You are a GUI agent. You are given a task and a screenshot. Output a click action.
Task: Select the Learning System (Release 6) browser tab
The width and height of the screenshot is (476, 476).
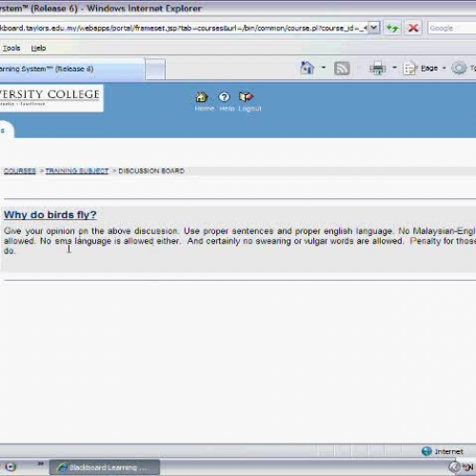(71, 69)
